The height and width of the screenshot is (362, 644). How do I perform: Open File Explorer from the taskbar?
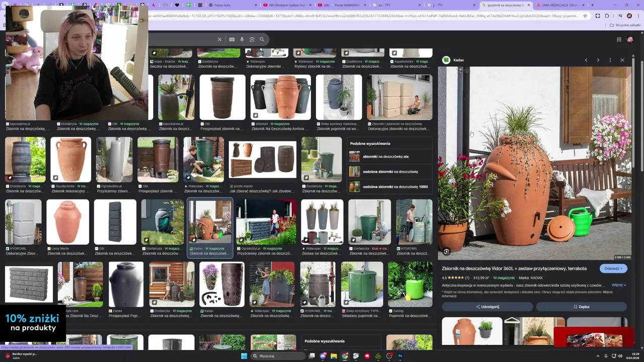point(334,356)
